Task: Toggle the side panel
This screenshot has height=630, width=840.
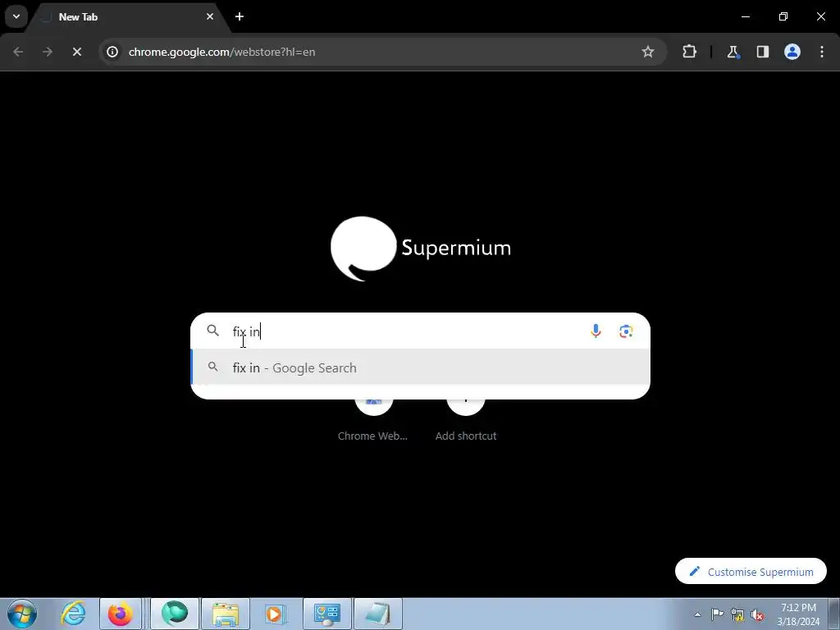Action: tap(762, 52)
